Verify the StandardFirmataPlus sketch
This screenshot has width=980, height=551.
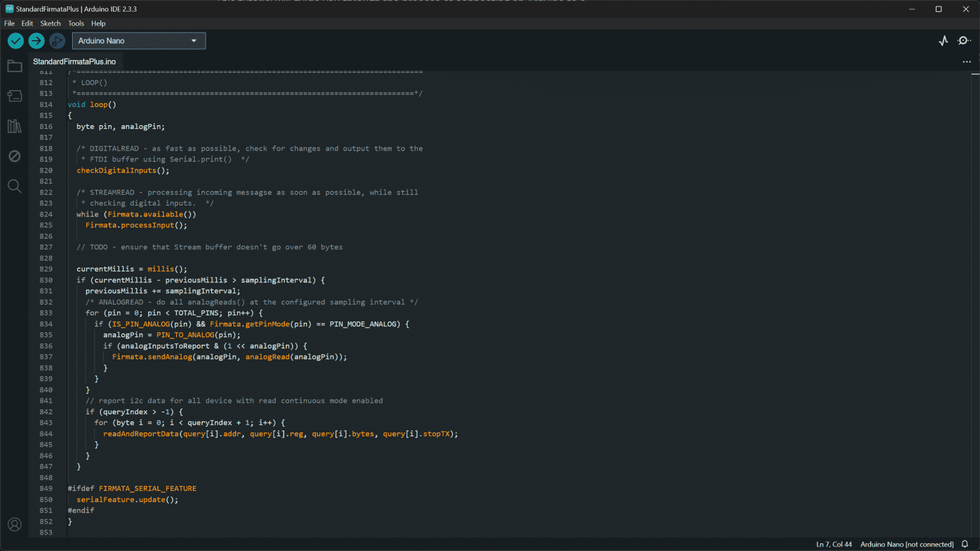pyautogui.click(x=15, y=40)
